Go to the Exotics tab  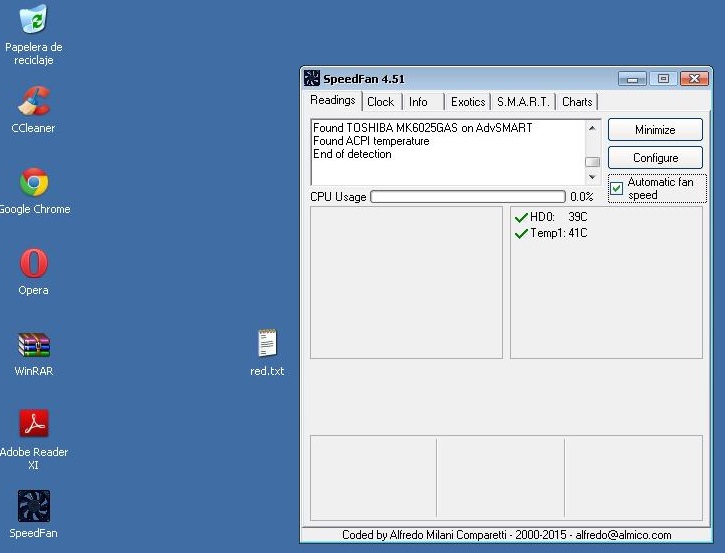click(467, 102)
